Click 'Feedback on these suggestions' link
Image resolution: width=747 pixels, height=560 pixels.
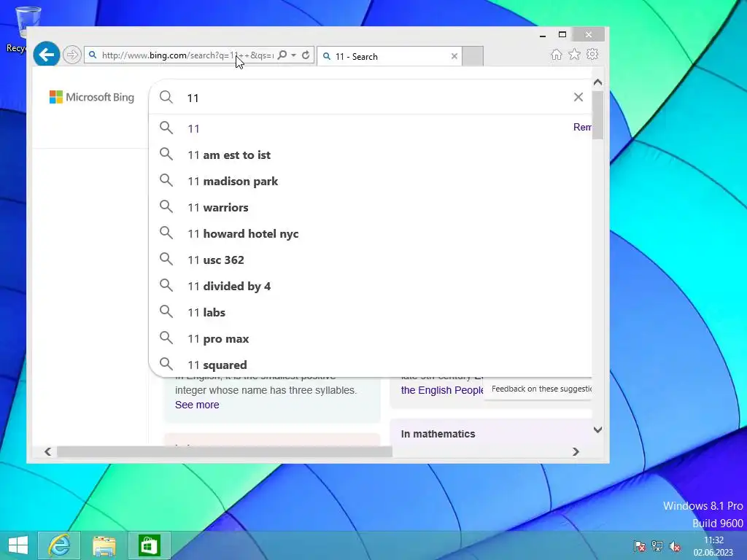coord(541,389)
